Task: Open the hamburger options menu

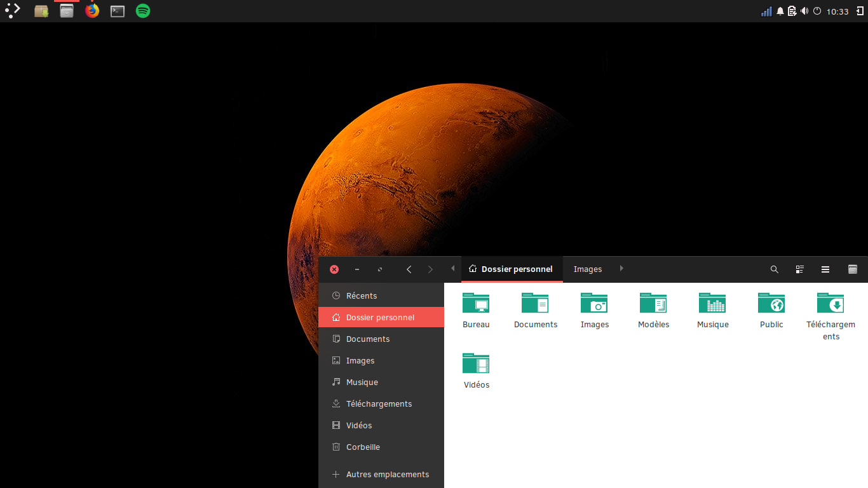Action: [825, 269]
